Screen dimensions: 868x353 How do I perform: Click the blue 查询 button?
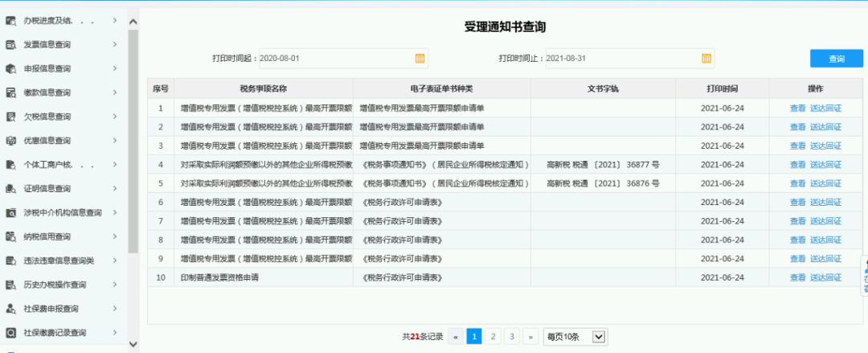(x=837, y=59)
